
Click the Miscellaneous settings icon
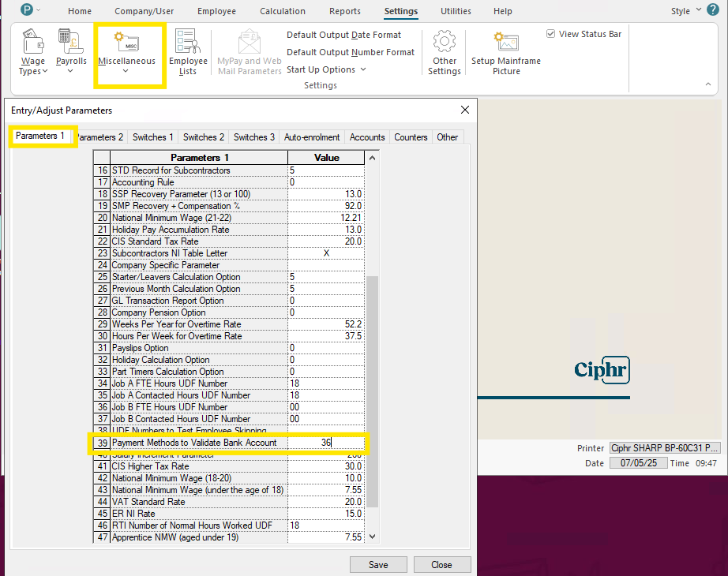point(127,42)
